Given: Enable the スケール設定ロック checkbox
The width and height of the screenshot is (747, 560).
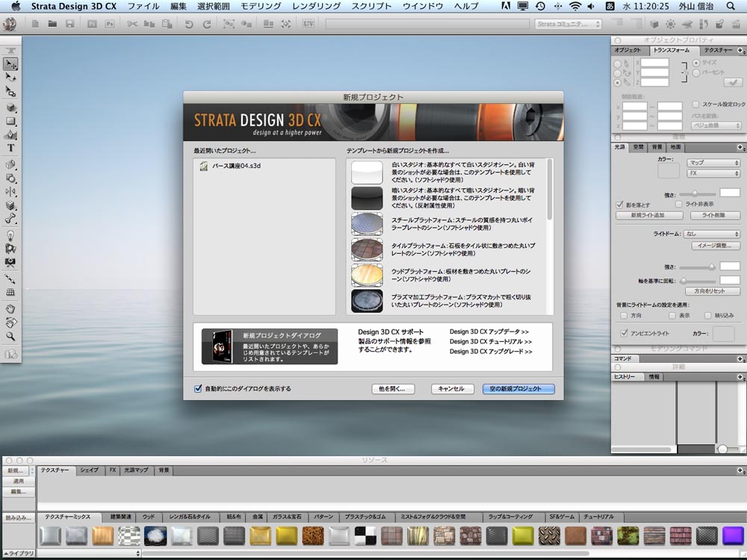Looking at the screenshot, I should tap(695, 105).
